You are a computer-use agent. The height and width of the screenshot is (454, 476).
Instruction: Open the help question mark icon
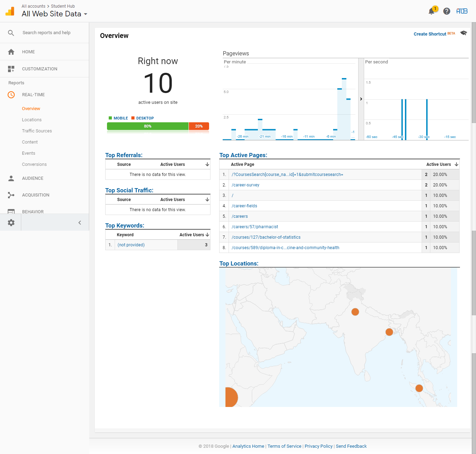[x=447, y=11]
